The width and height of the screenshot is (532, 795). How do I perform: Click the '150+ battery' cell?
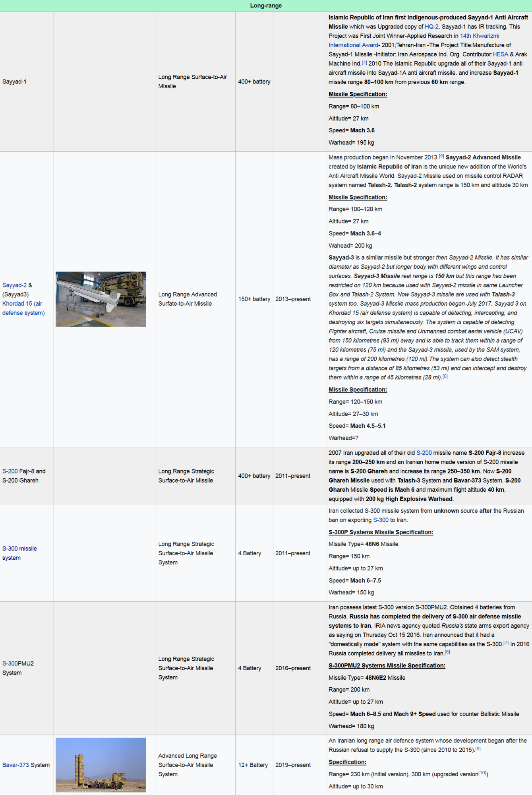[x=254, y=299]
